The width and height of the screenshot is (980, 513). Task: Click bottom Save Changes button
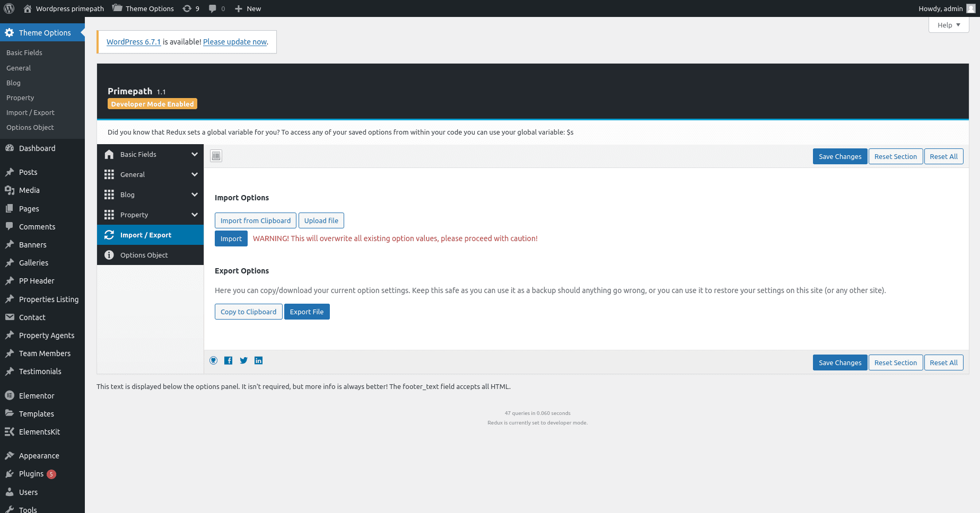tap(840, 362)
